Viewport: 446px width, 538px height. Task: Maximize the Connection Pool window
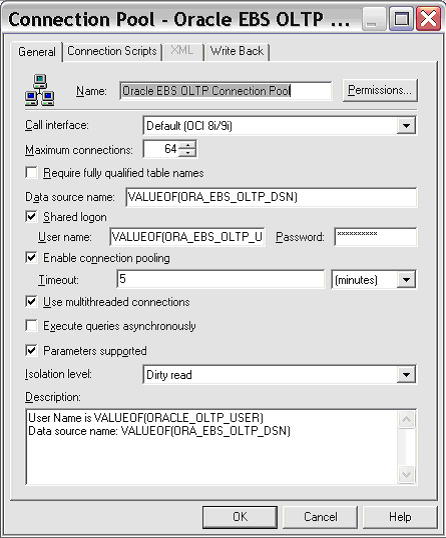(401, 19)
